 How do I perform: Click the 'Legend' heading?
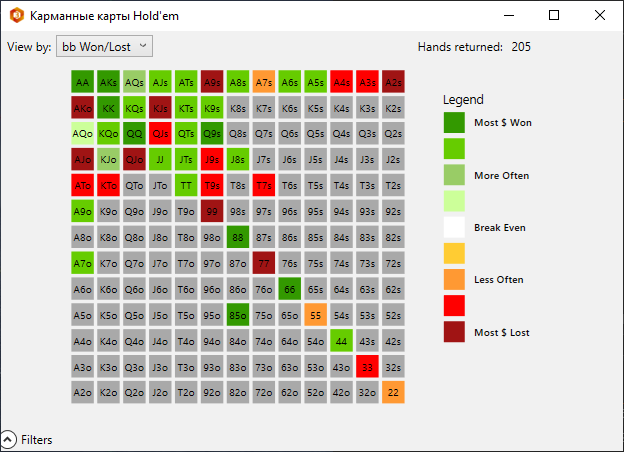[463, 100]
